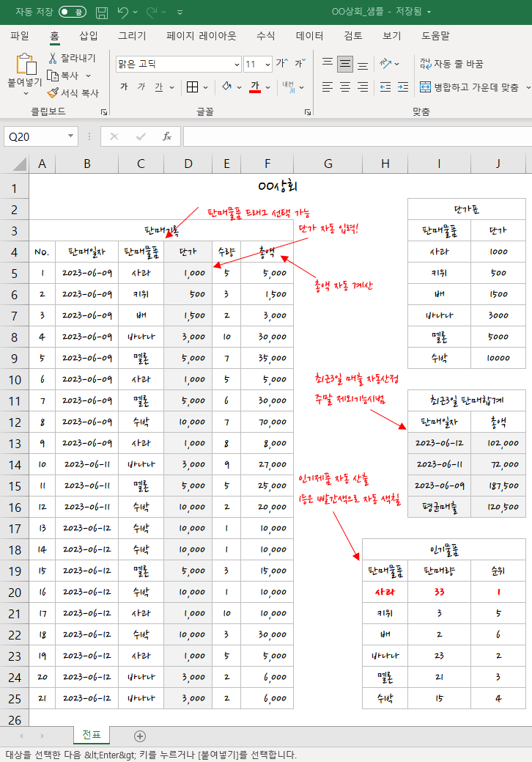Click the cut (잘라내기) scissors icon
The image size is (532, 762).
point(53,58)
